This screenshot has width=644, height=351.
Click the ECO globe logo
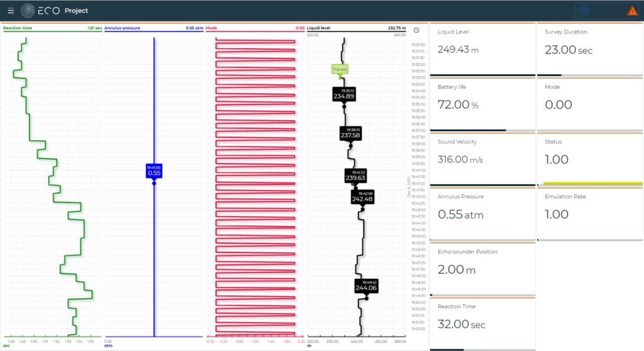pos(28,11)
